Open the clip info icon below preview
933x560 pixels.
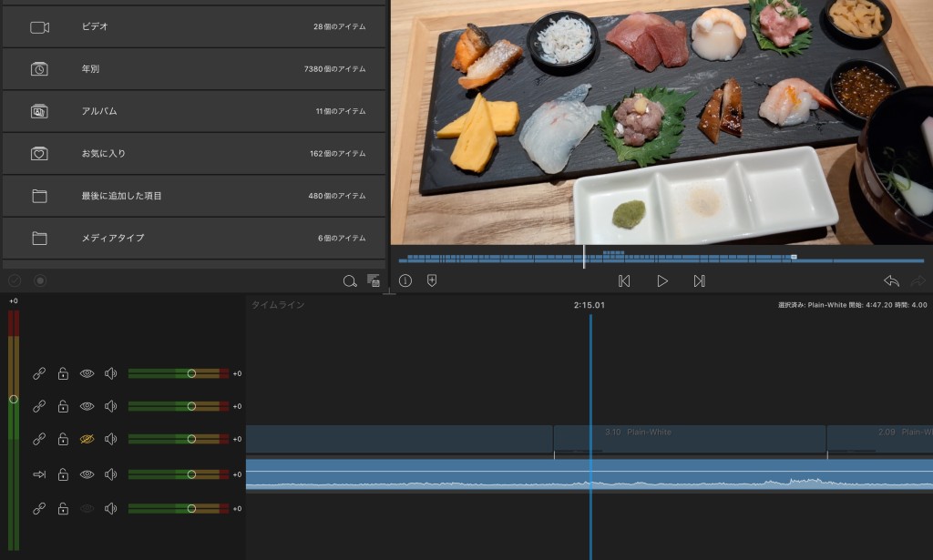tap(405, 281)
